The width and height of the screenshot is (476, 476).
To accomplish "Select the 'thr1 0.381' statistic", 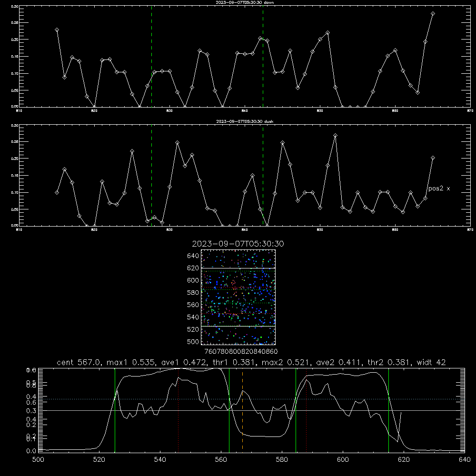I will click(x=234, y=362).
